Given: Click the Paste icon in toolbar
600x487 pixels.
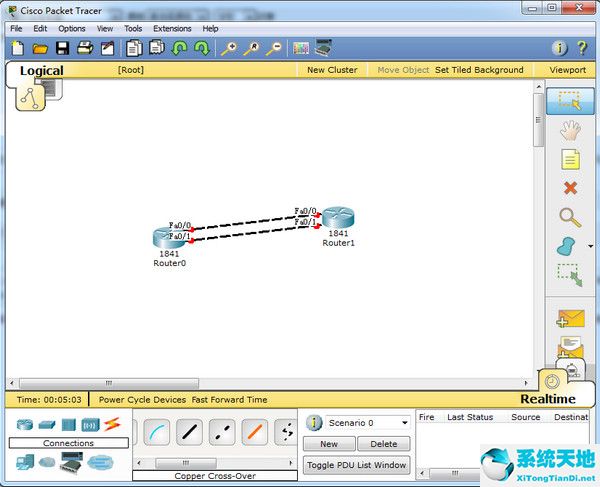Looking at the screenshot, I should pyautogui.click(x=157, y=48).
